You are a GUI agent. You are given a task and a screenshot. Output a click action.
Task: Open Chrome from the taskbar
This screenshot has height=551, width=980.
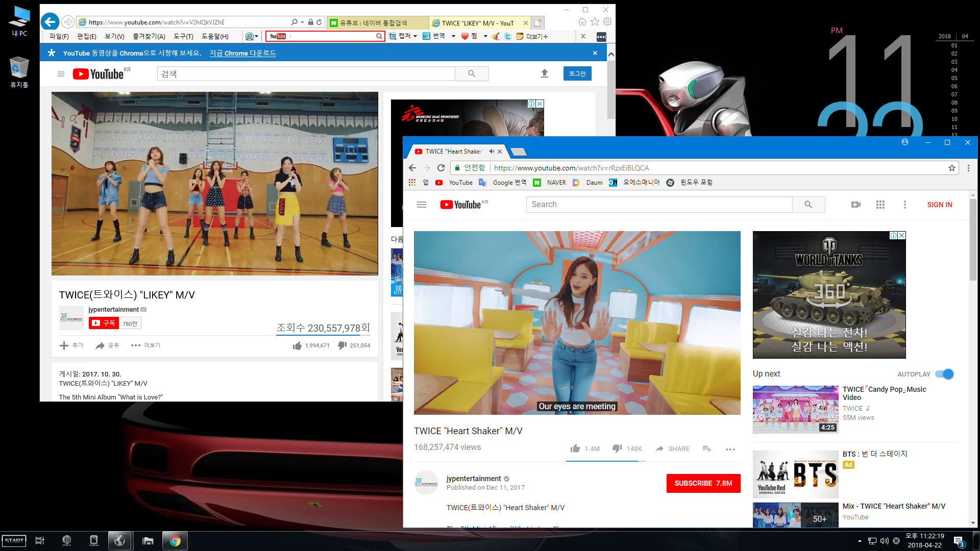(175, 541)
